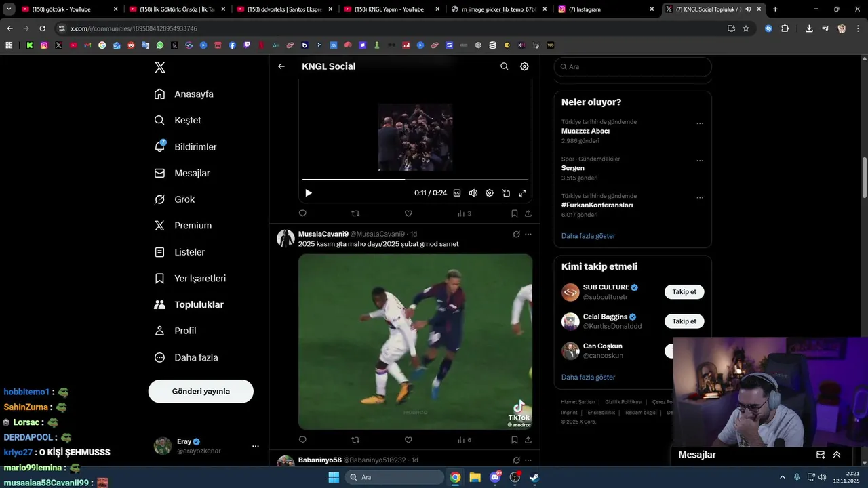Open Can Coşkun suggested profile
Image resolution: width=868 pixels, height=488 pixels.
click(x=602, y=346)
